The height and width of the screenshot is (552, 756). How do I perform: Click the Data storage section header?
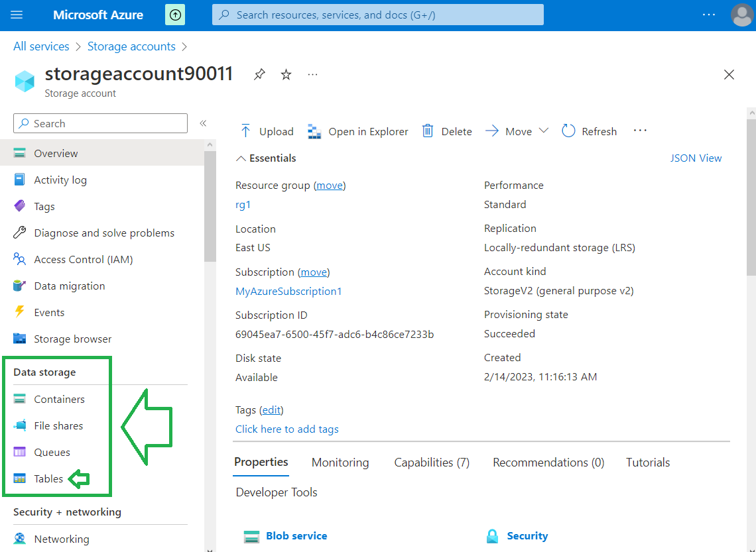[45, 372]
